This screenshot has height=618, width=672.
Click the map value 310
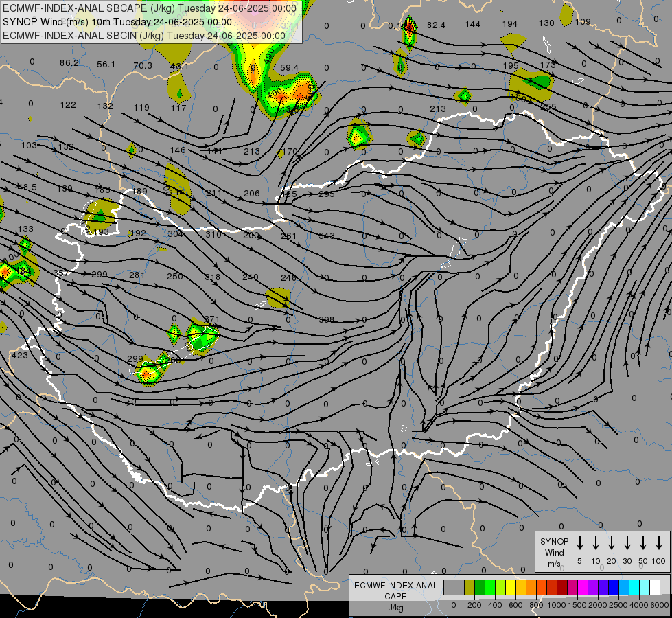tap(213, 234)
